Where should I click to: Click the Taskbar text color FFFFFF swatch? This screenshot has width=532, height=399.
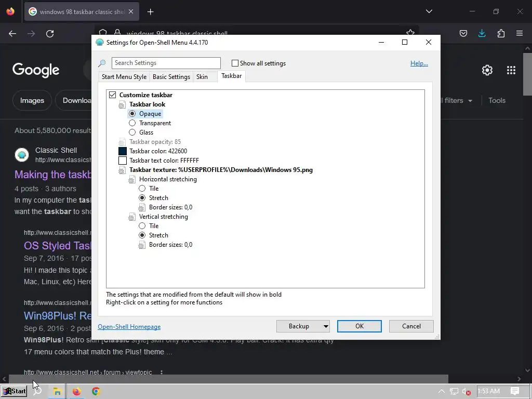click(123, 161)
